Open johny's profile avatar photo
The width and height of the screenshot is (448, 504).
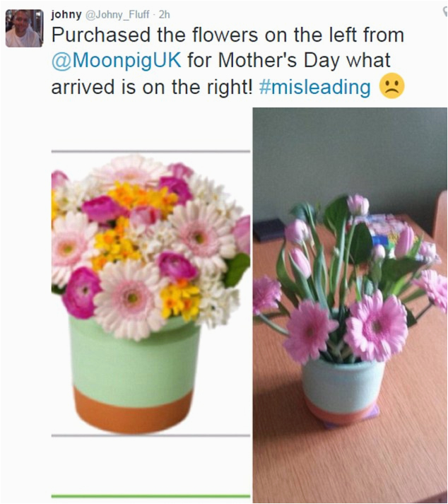24,28
